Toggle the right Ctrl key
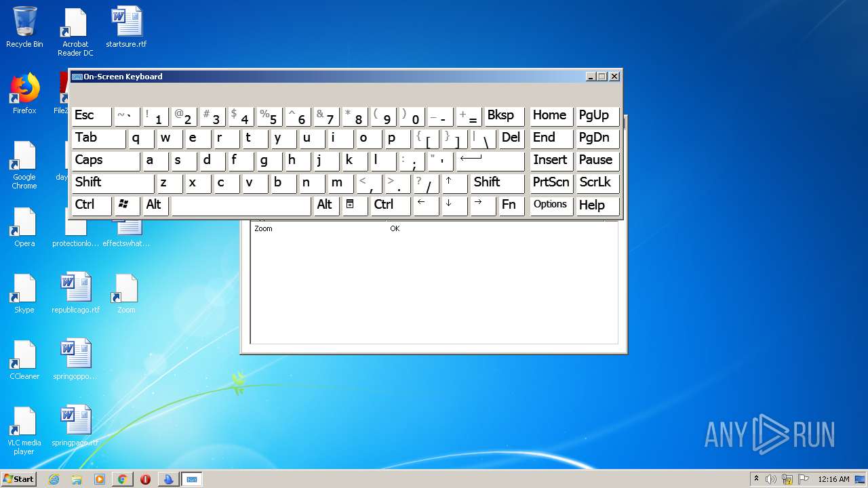 point(391,205)
